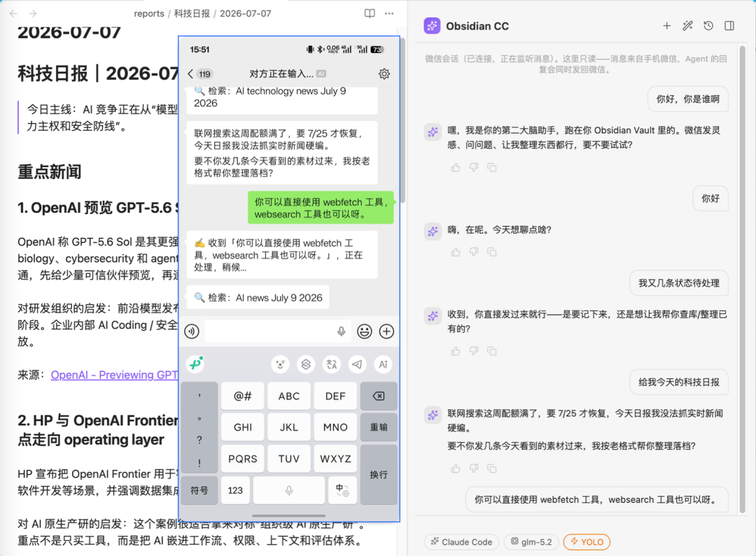Viewport: 756px width, 556px height.
Task: Toggle YOLO mode in Obsidian CC
Action: [587, 542]
